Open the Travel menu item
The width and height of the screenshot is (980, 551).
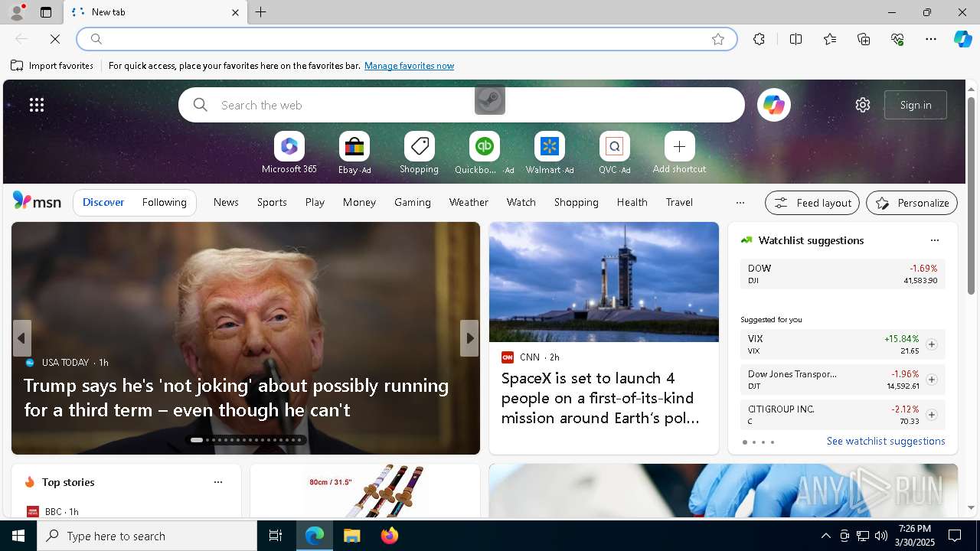tap(679, 202)
